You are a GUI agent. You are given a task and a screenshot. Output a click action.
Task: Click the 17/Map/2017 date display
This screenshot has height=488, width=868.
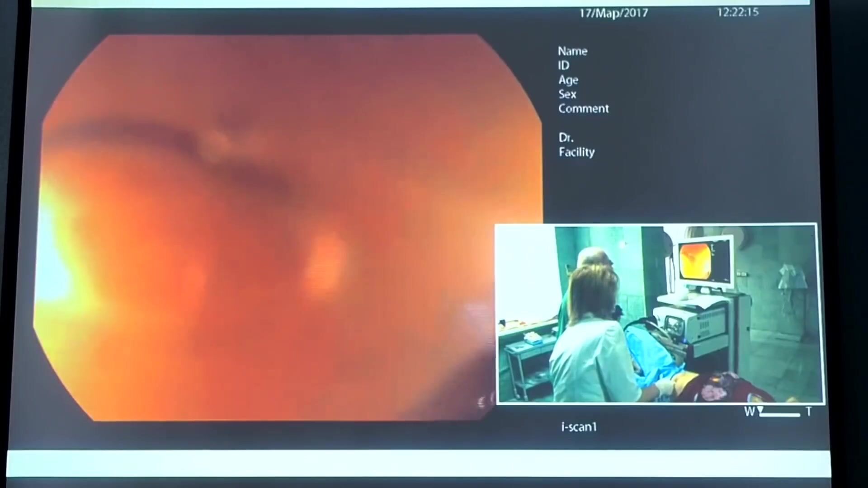point(613,13)
